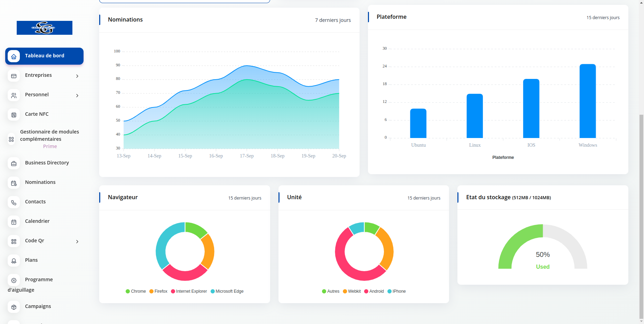Open Gestionnaire de modules complémentaires
The image size is (644, 324).
point(49,136)
